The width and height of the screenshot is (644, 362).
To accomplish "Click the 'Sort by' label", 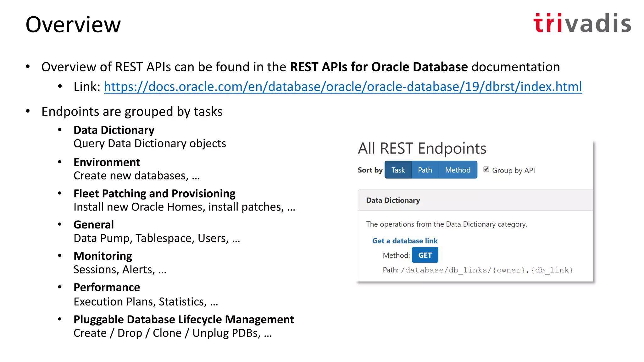I will [370, 170].
